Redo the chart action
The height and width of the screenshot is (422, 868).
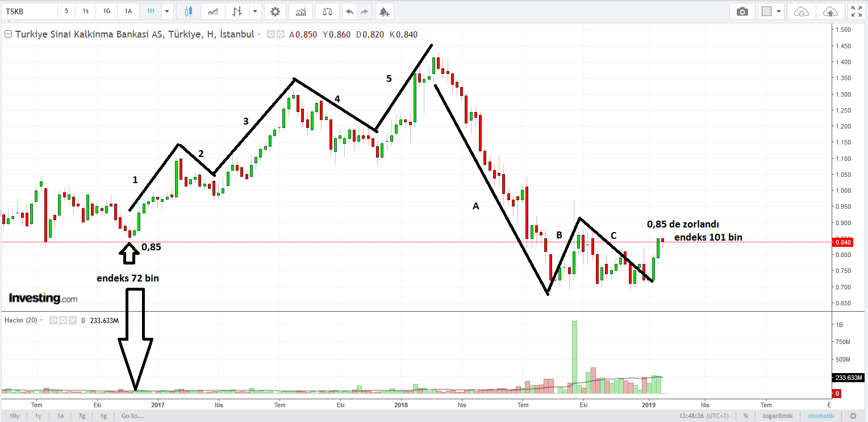click(x=364, y=11)
